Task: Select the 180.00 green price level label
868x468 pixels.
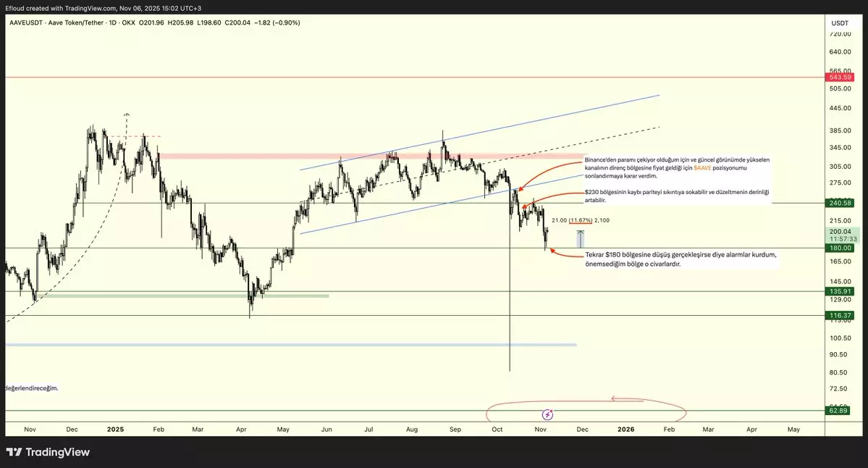Action: (x=840, y=248)
